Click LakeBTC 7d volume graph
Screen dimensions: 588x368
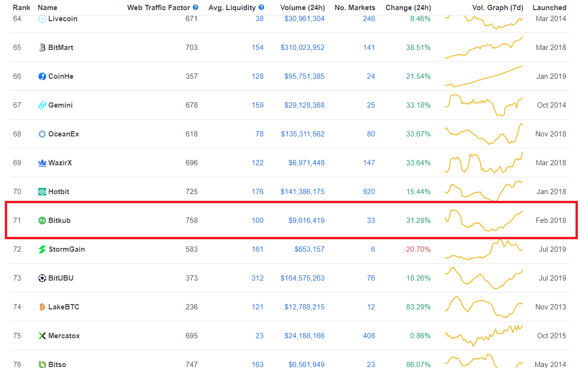[484, 307]
